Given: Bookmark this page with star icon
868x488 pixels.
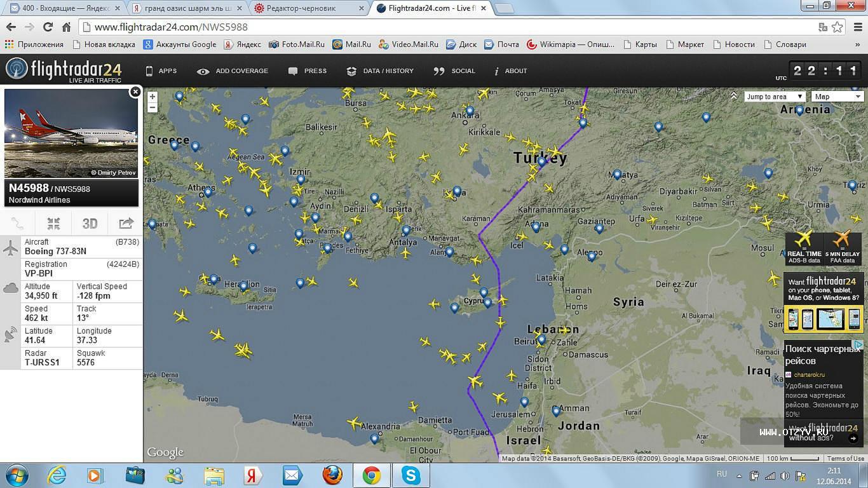Looking at the screenshot, I should [x=837, y=27].
